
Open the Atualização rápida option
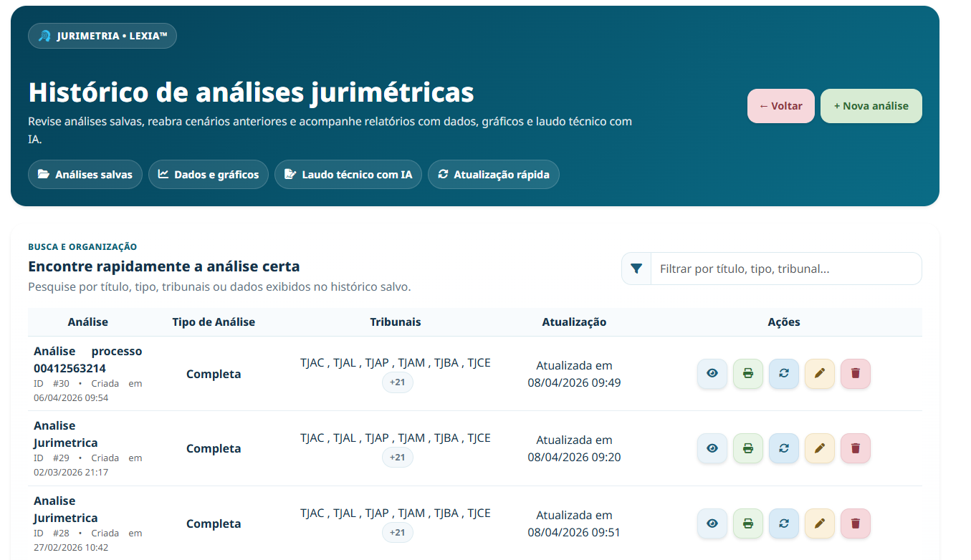493,174
